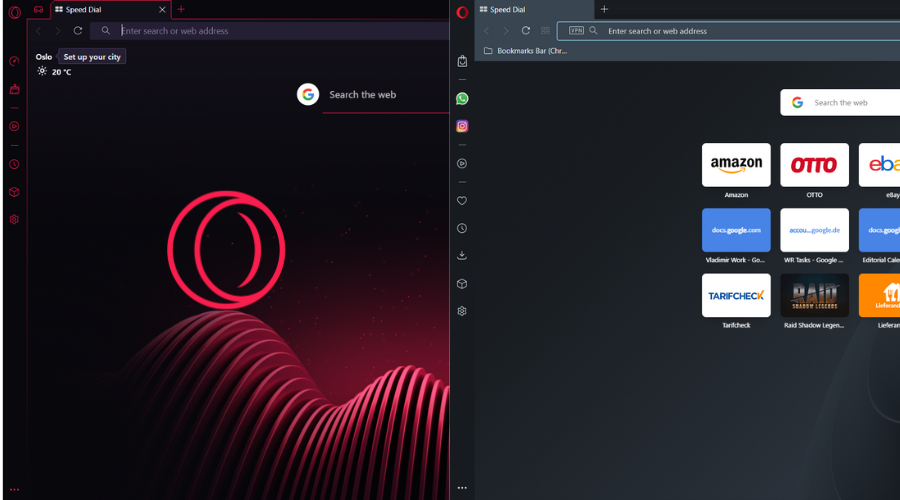Click the 20 °C temperature reading

pyautogui.click(x=61, y=72)
